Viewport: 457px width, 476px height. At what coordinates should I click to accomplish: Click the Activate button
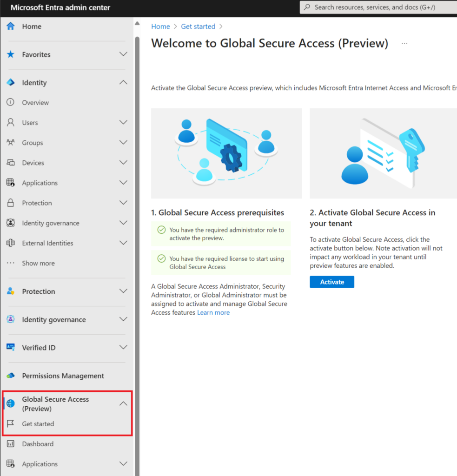pyautogui.click(x=332, y=282)
